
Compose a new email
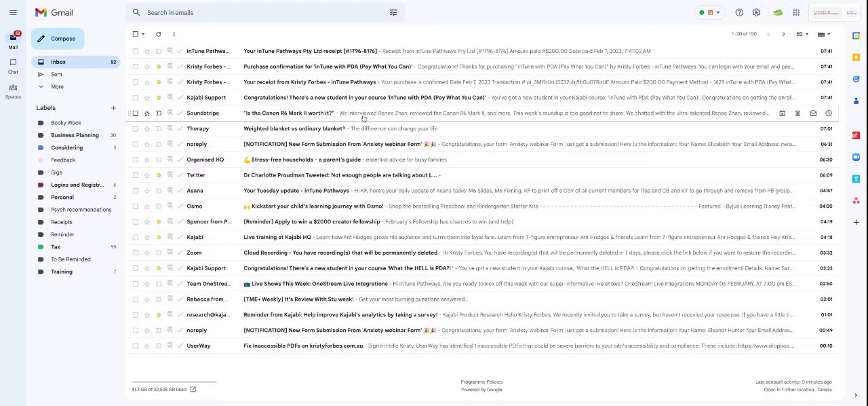click(x=57, y=39)
